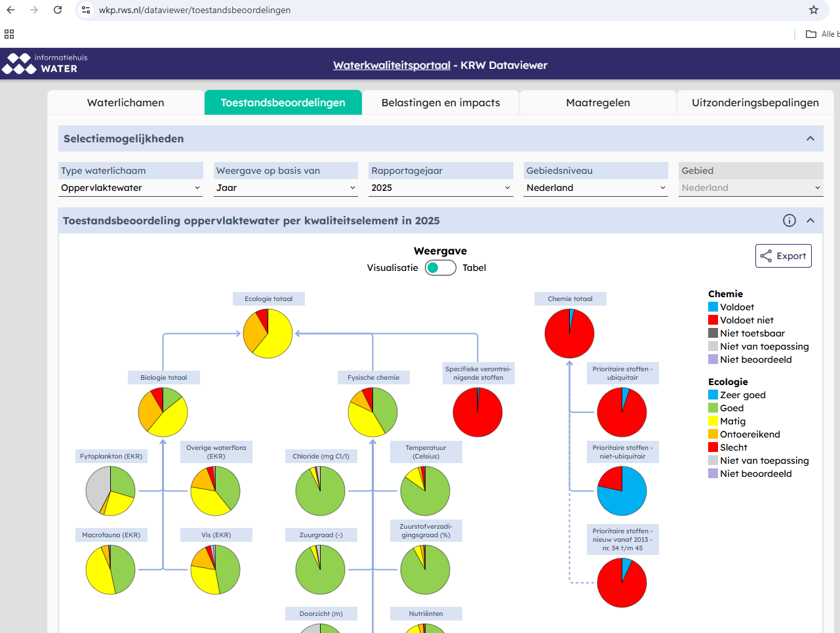Bookmark page using the star icon
Image resolution: width=840 pixels, height=633 pixels.
click(x=813, y=10)
